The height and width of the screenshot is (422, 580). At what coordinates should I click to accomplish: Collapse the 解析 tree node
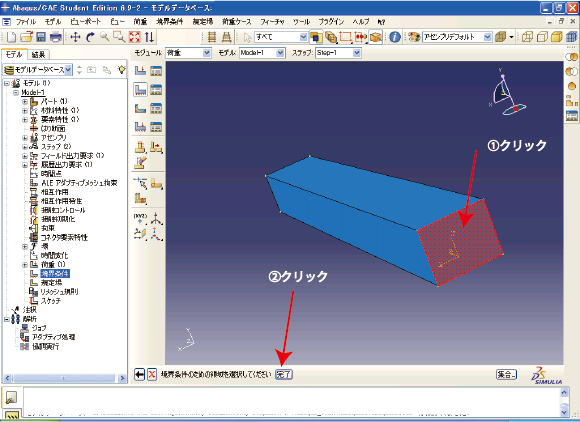(7, 319)
